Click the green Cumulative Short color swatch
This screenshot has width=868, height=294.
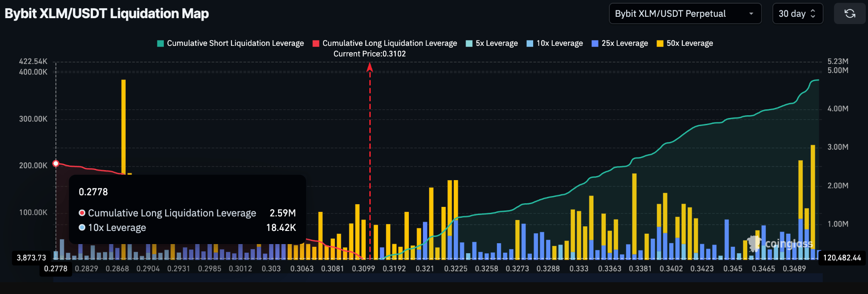[x=160, y=44]
